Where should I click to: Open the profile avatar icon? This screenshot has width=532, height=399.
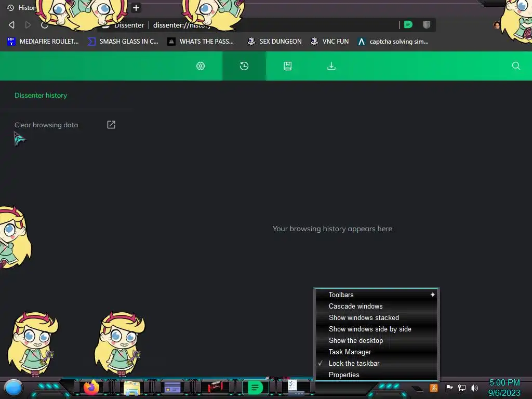coord(497,25)
